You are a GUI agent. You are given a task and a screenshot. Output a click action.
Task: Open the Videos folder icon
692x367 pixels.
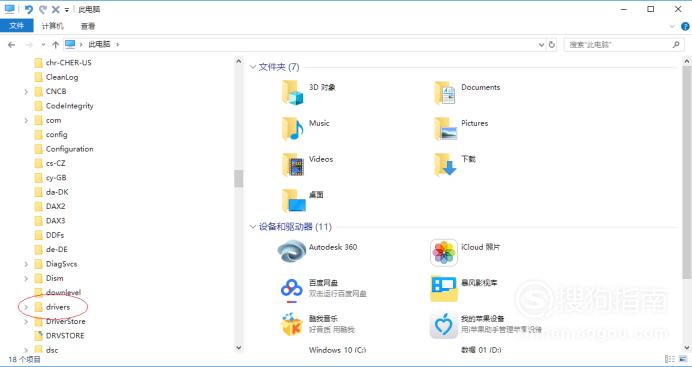(x=293, y=164)
